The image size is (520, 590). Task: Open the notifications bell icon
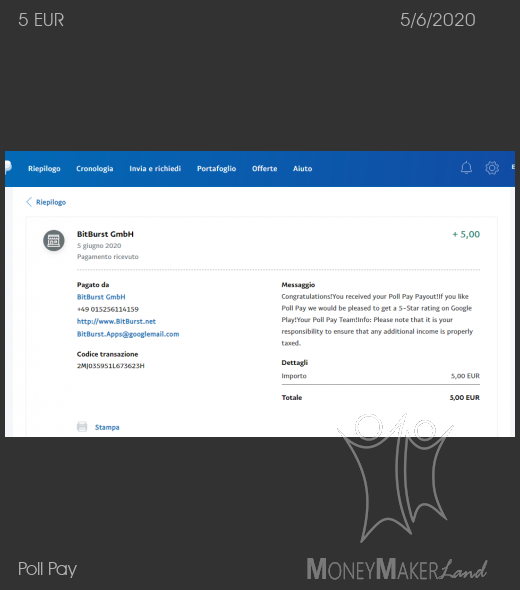click(466, 168)
